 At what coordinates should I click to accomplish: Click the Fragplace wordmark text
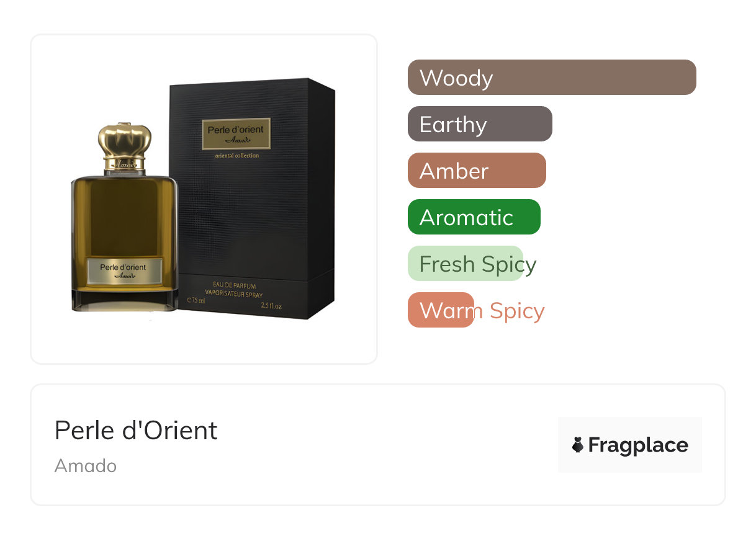click(x=638, y=445)
